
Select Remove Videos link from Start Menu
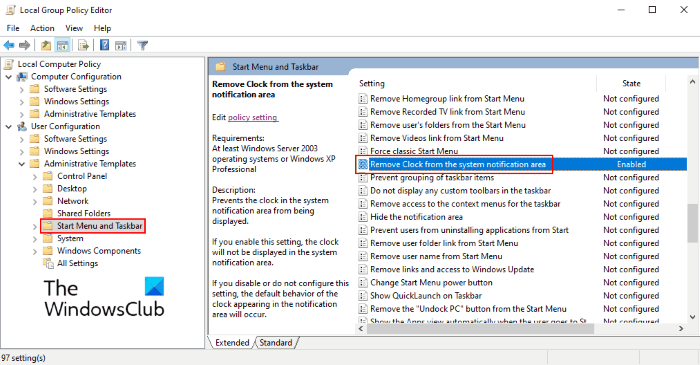pos(437,138)
